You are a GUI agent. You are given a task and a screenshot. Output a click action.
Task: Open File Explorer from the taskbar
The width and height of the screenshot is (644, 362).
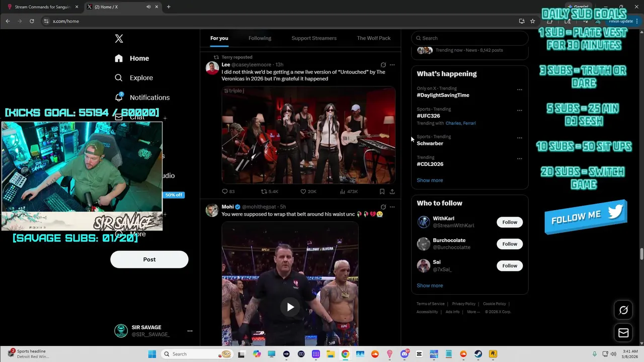[x=331, y=354]
